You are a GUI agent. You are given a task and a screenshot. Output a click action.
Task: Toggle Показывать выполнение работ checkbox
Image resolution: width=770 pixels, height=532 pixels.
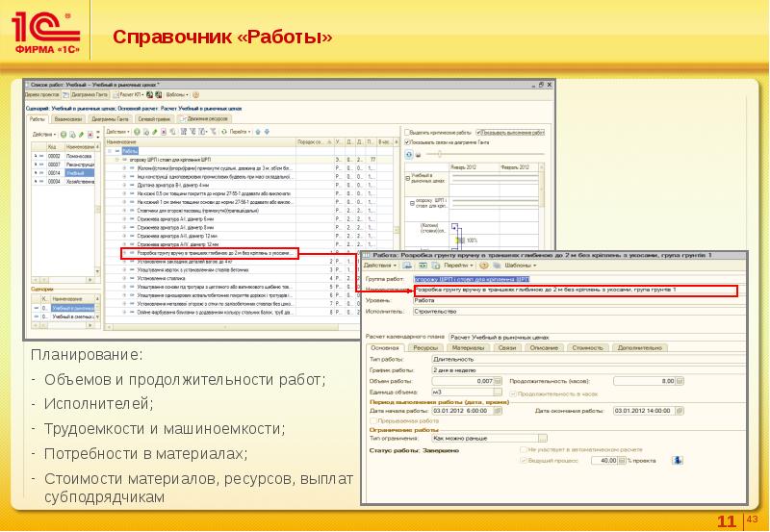[x=478, y=132]
